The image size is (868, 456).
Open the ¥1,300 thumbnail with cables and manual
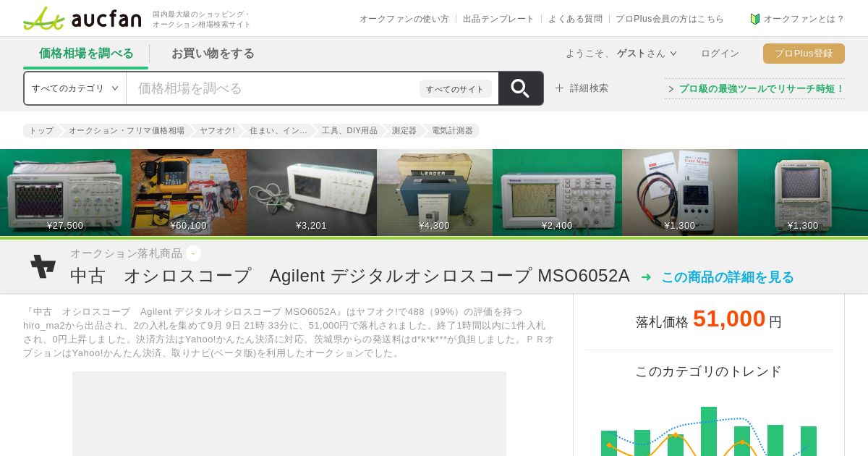click(x=680, y=192)
